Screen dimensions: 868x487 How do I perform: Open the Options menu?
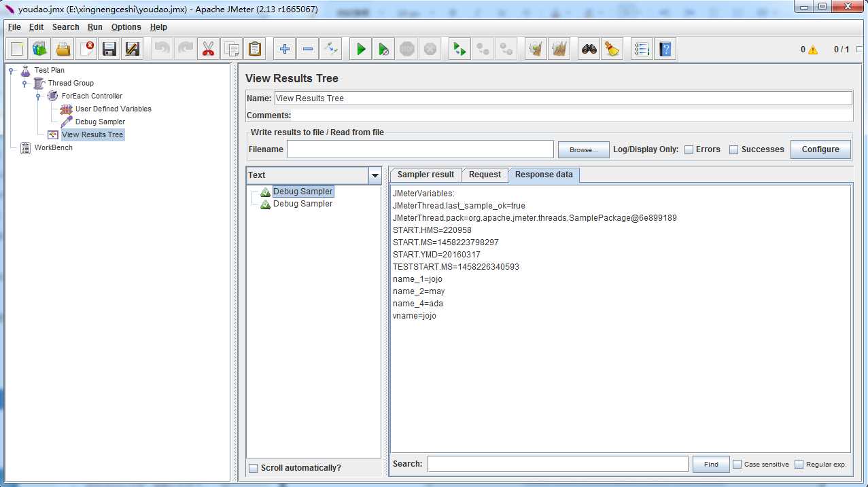pos(126,27)
